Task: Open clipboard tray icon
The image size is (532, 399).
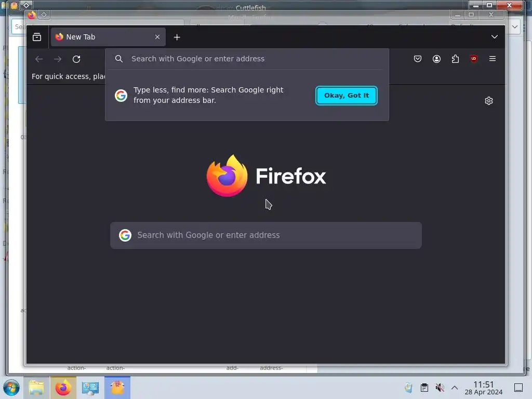Action: (x=424, y=388)
